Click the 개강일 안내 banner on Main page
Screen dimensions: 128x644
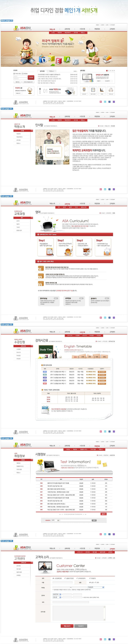58,91
